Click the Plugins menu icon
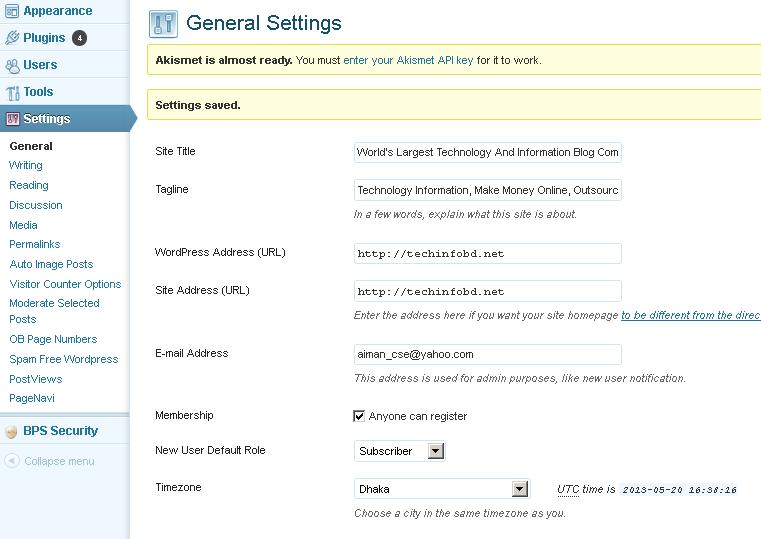 point(12,38)
